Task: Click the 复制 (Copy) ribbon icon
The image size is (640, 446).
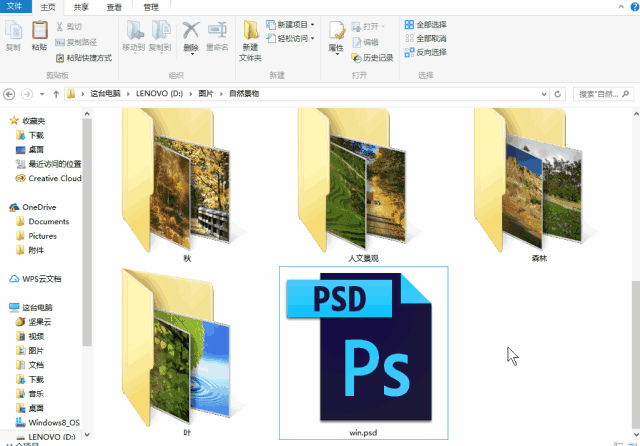Action: (x=13, y=36)
